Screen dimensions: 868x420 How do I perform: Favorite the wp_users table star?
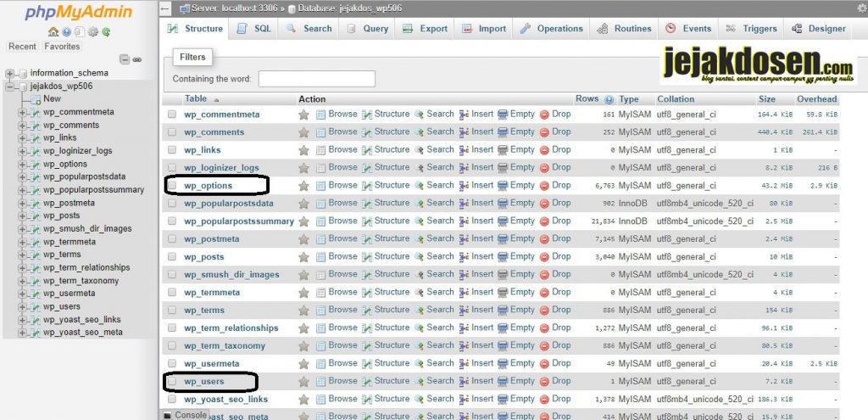303,381
